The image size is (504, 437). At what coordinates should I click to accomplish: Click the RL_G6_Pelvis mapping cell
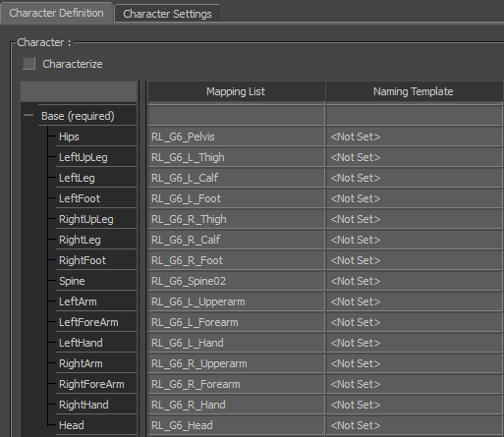point(236,137)
